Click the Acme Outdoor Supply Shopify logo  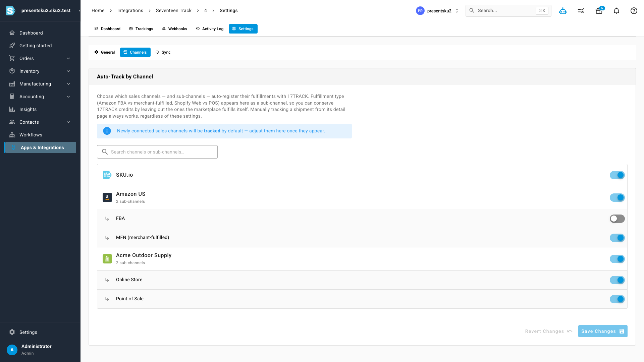pos(107,259)
